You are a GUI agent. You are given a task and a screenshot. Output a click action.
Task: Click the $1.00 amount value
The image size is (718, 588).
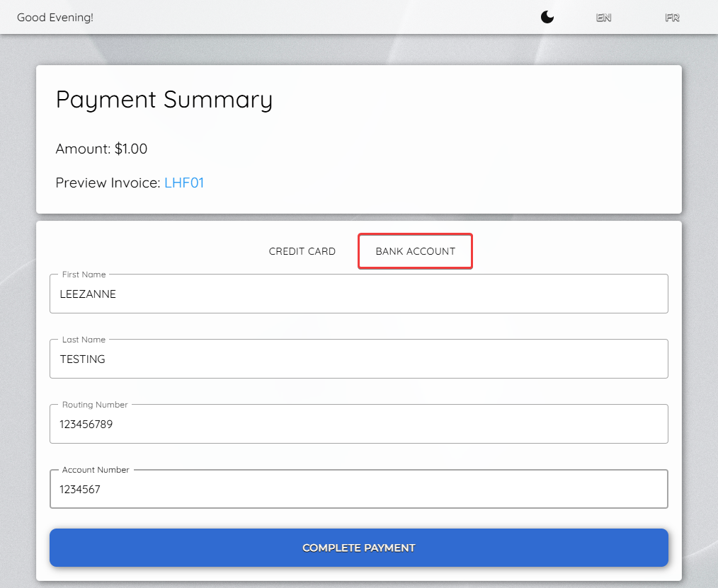(131, 149)
